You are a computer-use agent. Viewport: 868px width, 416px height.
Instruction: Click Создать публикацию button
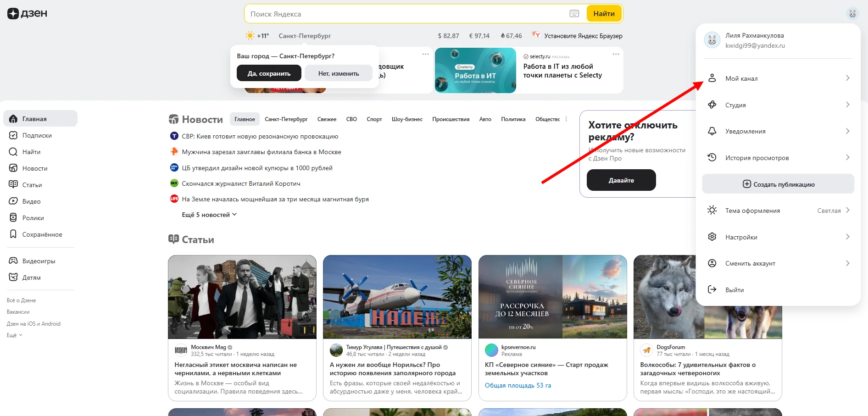pos(778,184)
